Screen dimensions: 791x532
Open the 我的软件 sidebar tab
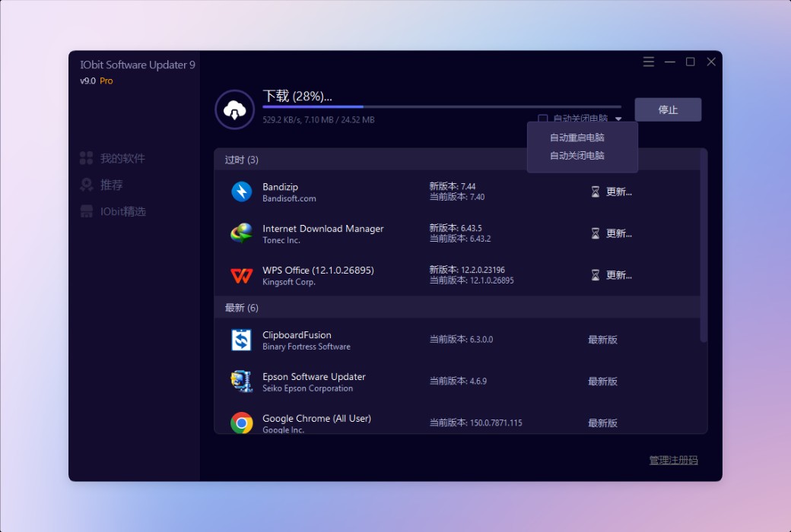pos(113,158)
